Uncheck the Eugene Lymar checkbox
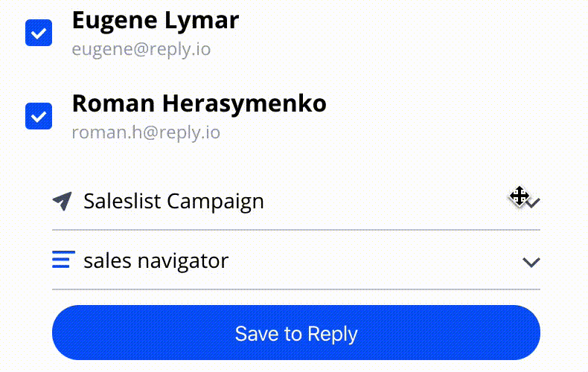Image resolution: width=588 pixels, height=372 pixels. tap(39, 33)
